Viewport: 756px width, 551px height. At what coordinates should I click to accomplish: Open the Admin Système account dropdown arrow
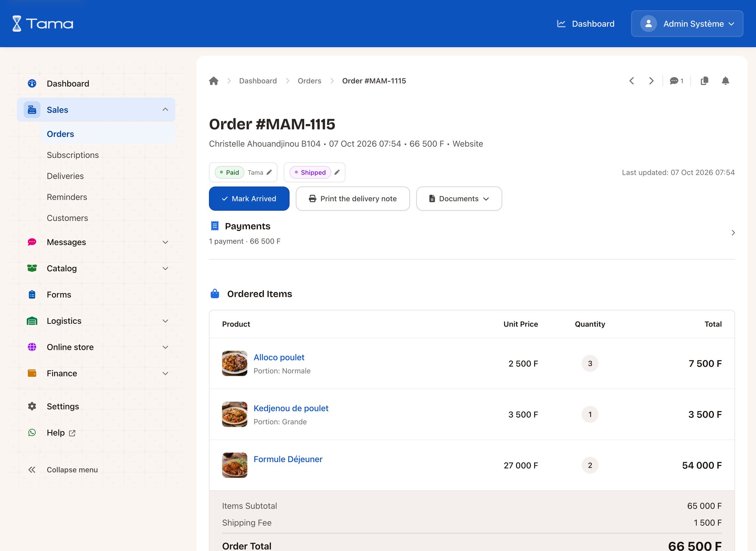tap(731, 24)
